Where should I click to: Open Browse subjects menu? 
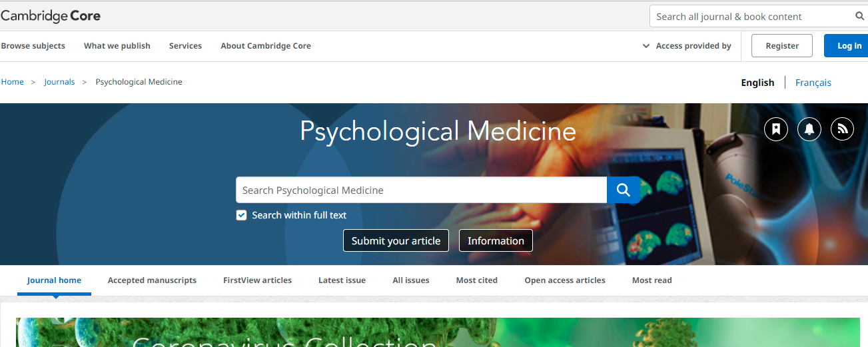coord(33,46)
